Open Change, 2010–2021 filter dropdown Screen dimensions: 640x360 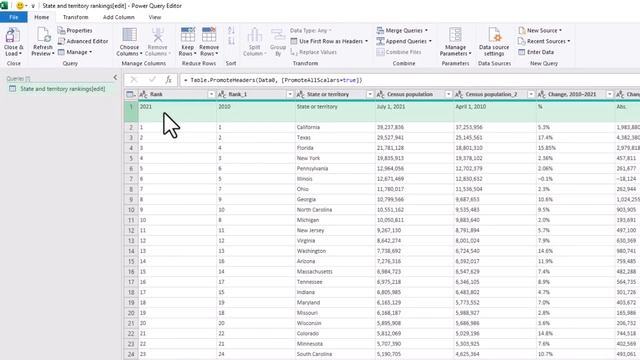coord(609,94)
